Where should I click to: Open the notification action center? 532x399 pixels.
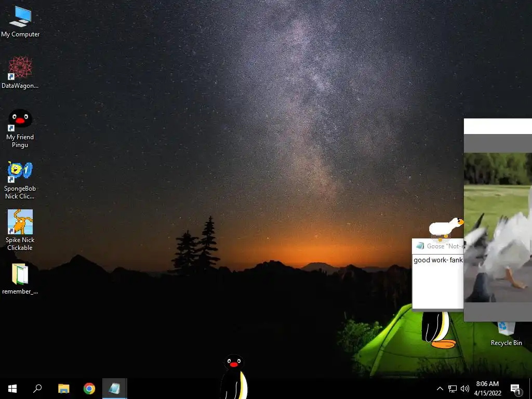click(x=515, y=389)
